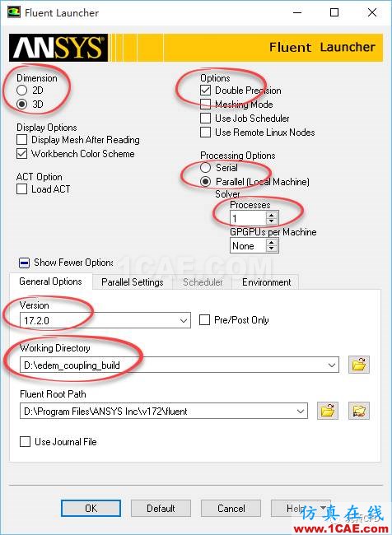
Task: Click the OK button
Action: click(91, 509)
